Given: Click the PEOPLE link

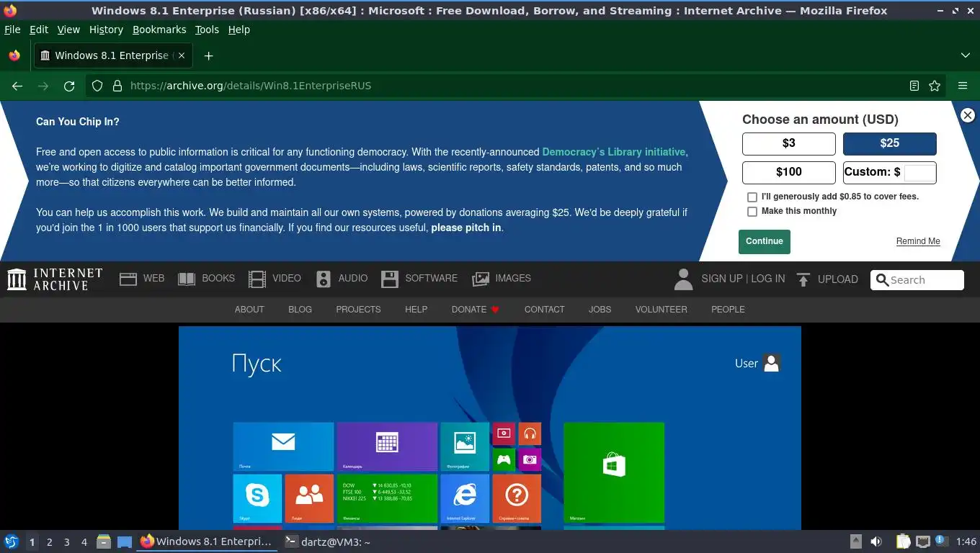Looking at the screenshot, I should 728,310.
